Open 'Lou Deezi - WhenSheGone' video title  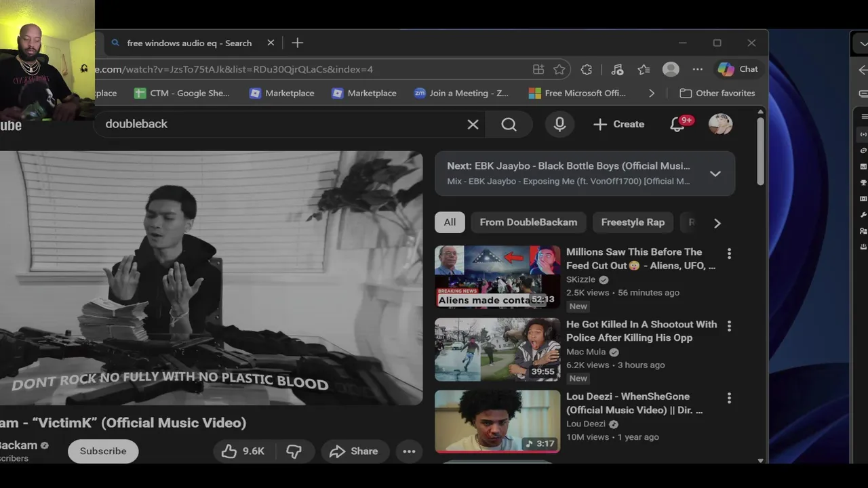click(634, 403)
